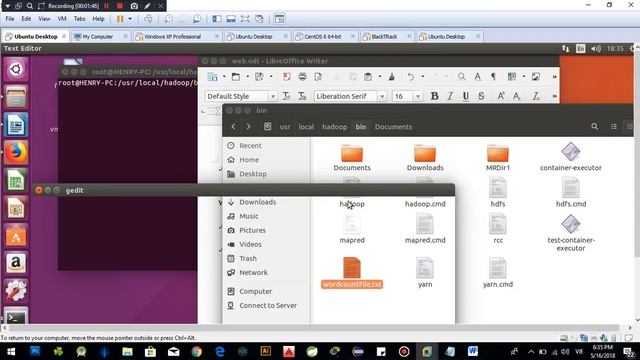Expand the VMware pause button dropdown arrow
640x360 pixels.
(130, 19)
